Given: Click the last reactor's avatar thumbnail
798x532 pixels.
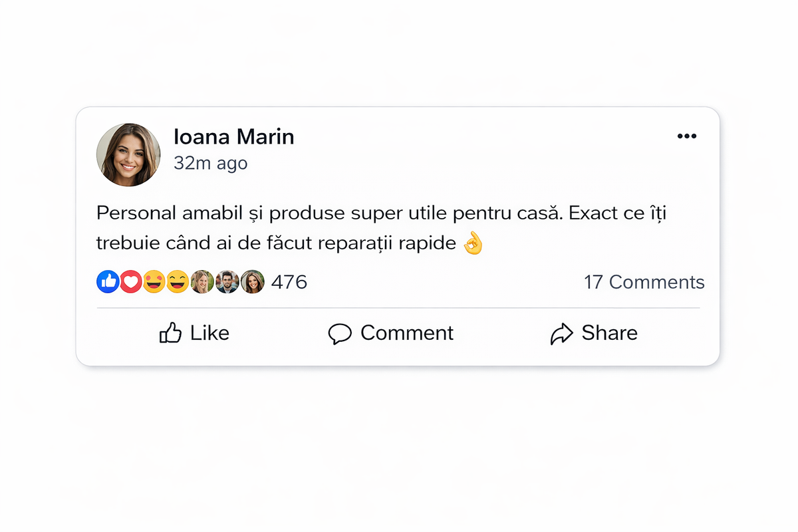Looking at the screenshot, I should 252,281.
